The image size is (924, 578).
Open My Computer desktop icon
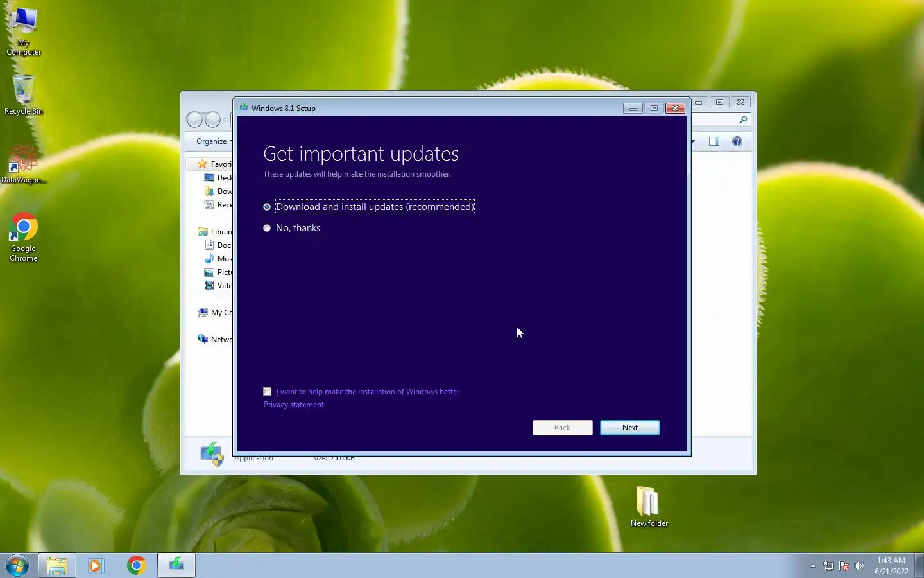[24, 32]
